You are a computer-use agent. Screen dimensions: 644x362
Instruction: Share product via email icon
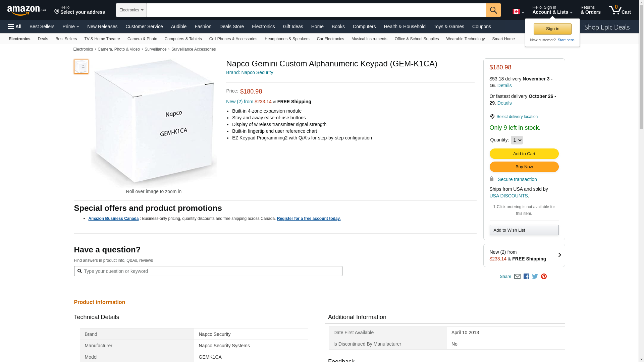[517, 277]
